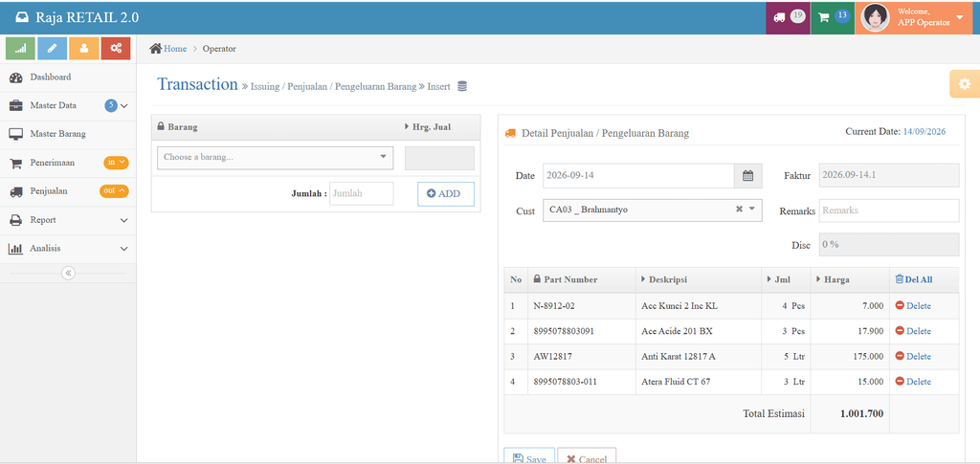
Task: Delete the Anti Karat 12817 A row
Action: tap(913, 356)
